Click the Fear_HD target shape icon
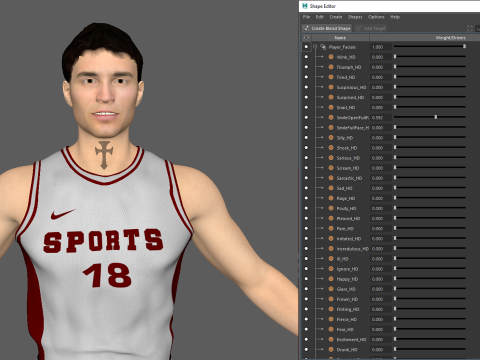The width and height of the screenshot is (480, 360). (x=331, y=329)
